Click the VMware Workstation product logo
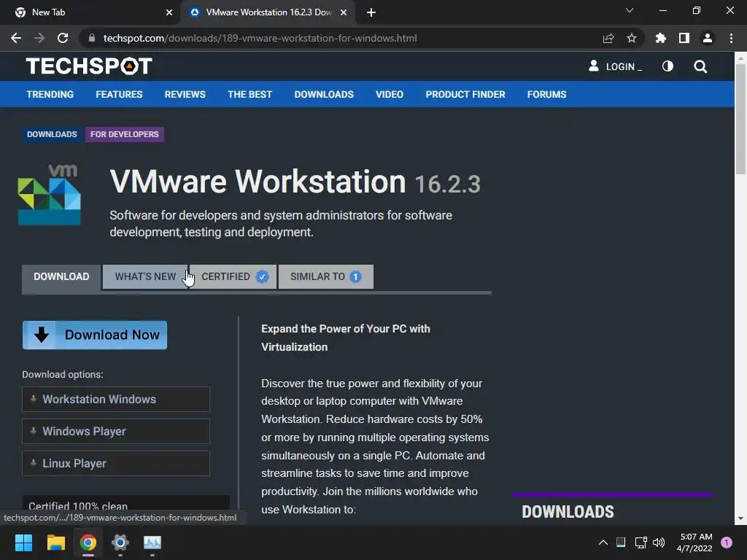This screenshot has width=747, height=560. point(49,195)
